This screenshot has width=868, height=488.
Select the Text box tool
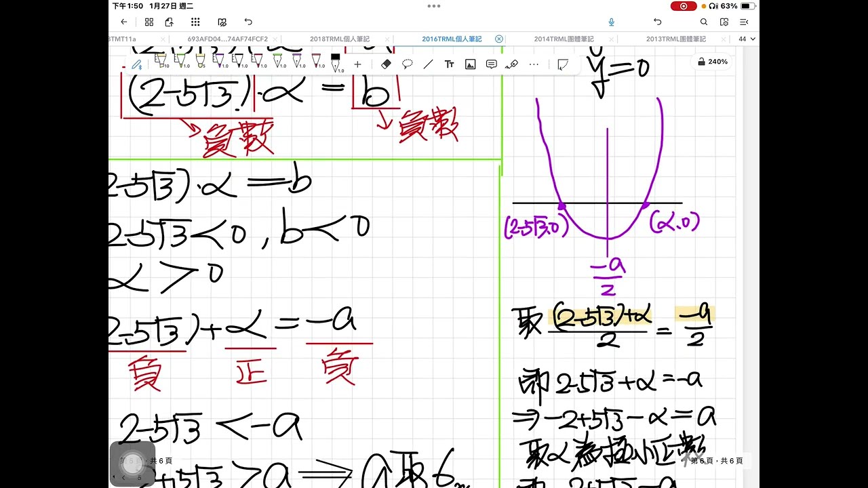449,64
